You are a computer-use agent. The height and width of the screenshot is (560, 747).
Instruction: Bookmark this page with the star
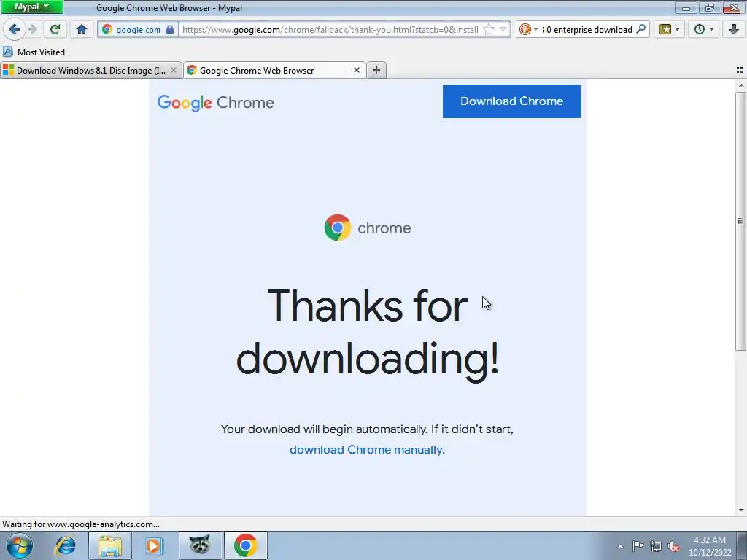tap(489, 29)
